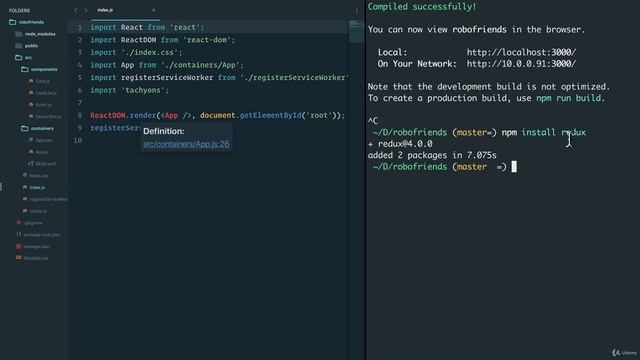
Task: Click the minimap at the editor's right edge
Action: (x=356, y=31)
